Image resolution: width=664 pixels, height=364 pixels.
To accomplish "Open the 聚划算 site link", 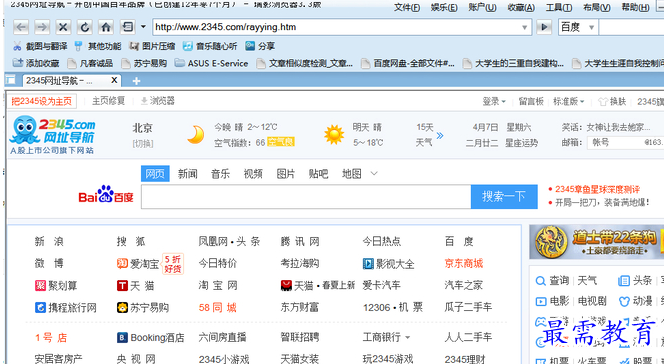I will point(56,286).
